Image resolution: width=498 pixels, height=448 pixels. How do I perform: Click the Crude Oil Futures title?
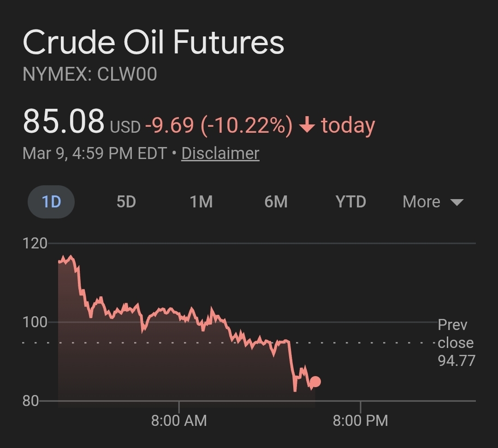[x=153, y=43]
